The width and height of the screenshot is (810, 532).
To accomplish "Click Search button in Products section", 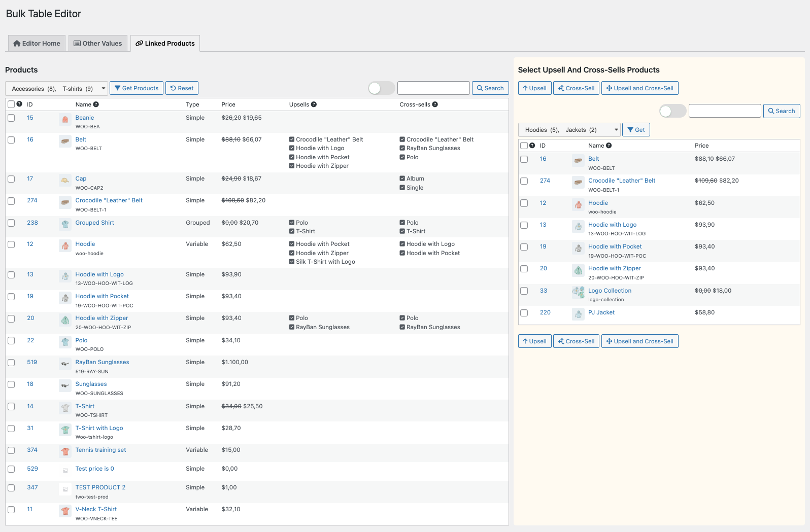I will 490,88.
